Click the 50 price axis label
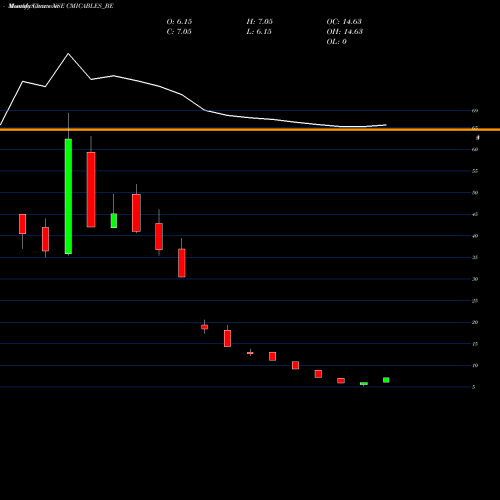This screenshot has height=500, width=500. (475, 193)
